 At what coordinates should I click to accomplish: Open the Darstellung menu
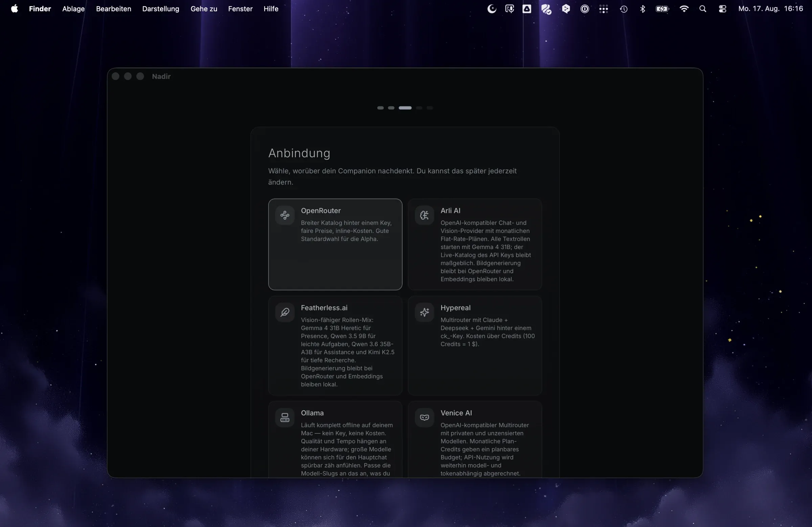click(x=161, y=9)
